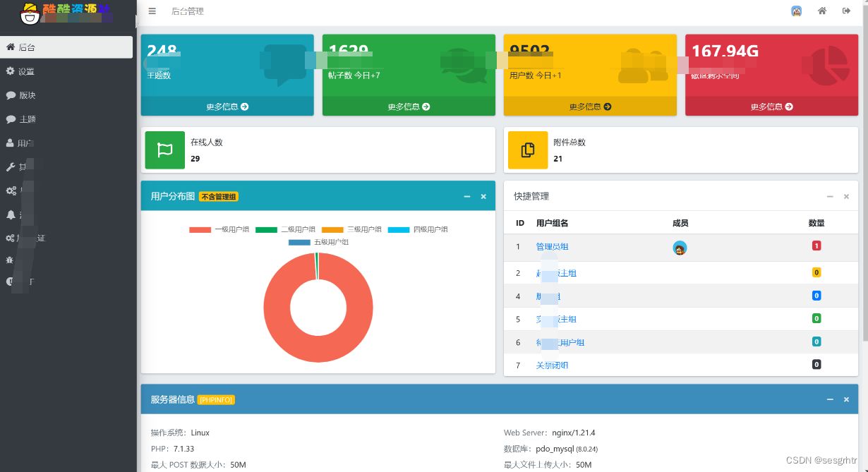Click the black count badge in row 7

(x=816, y=364)
